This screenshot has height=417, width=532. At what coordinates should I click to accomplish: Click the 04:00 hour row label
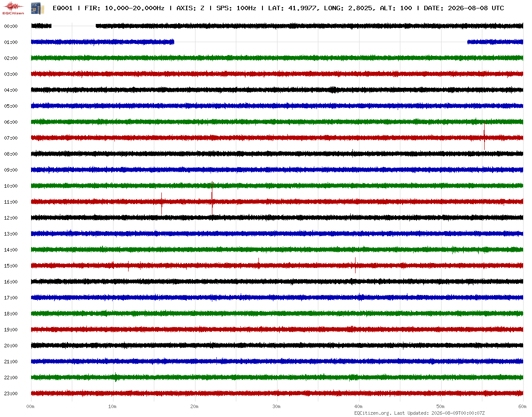tap(11, 90)
